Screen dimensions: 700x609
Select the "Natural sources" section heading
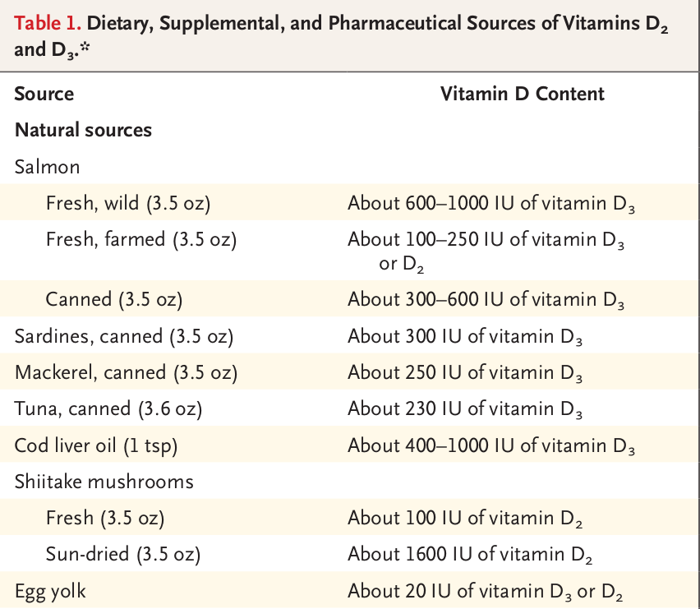pos(83,130)
